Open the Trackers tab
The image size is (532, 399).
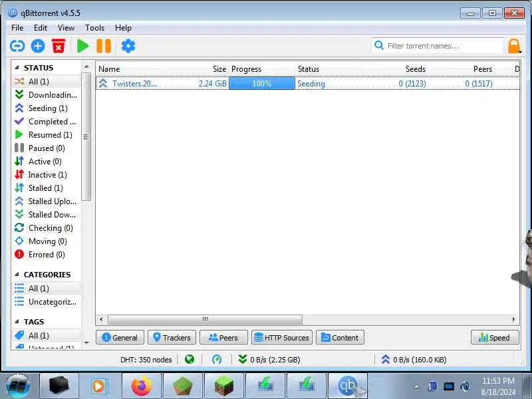[172, 338]
